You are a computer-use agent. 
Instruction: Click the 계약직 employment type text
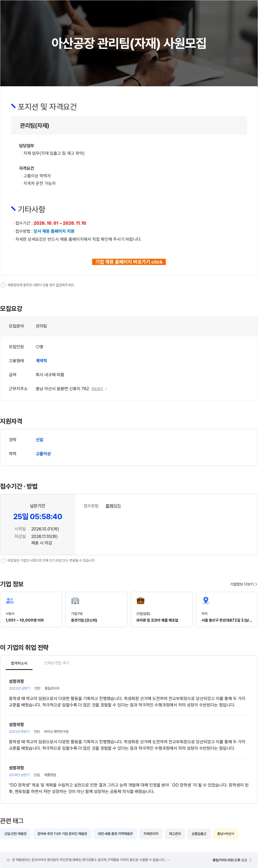click(41, 361)
